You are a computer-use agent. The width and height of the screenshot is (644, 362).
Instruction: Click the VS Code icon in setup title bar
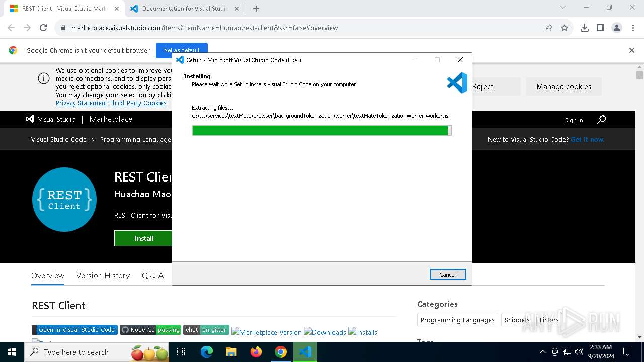click(180, 60)
